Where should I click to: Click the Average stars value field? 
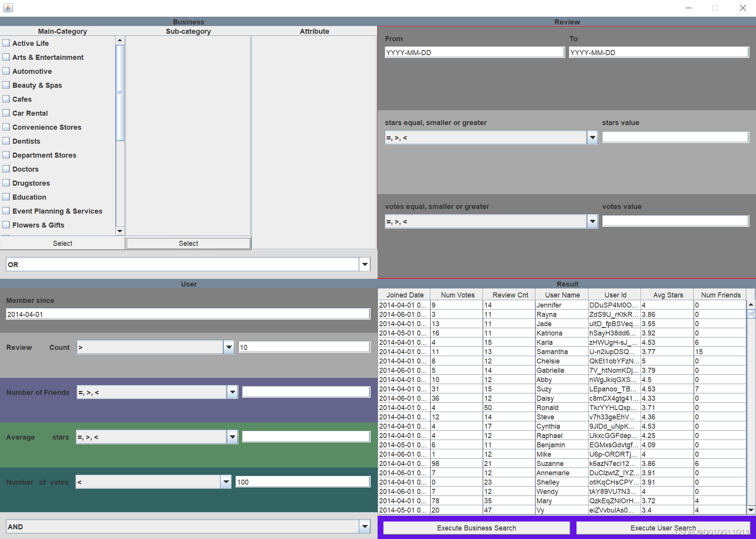point(306,437)
